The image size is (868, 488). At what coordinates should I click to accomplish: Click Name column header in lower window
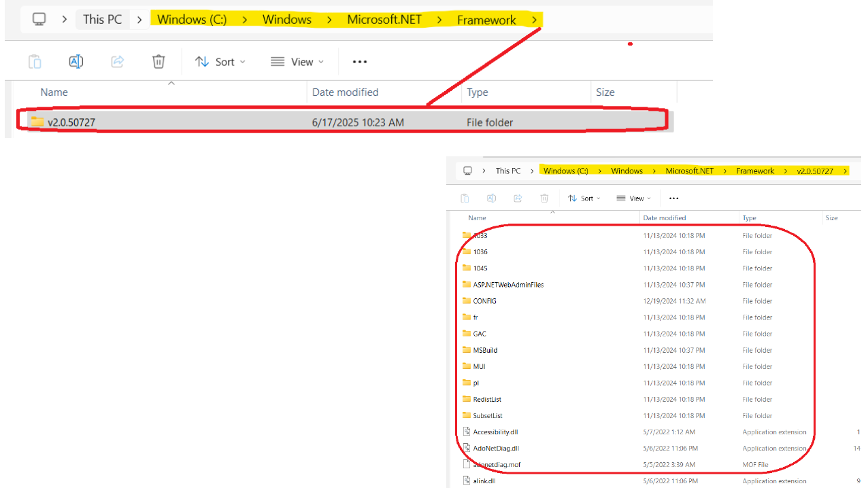click(x=478, y=218)
